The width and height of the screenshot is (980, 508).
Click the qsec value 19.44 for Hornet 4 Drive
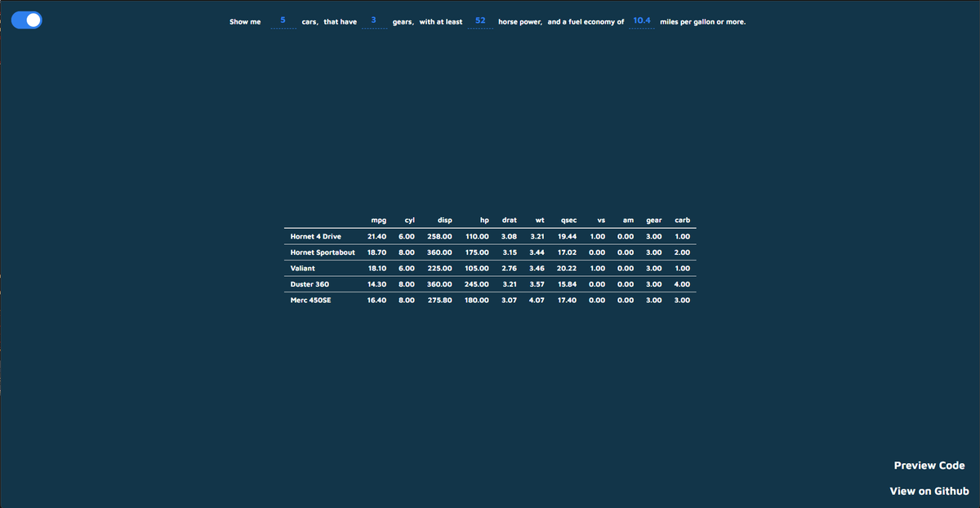coord(567,236)
